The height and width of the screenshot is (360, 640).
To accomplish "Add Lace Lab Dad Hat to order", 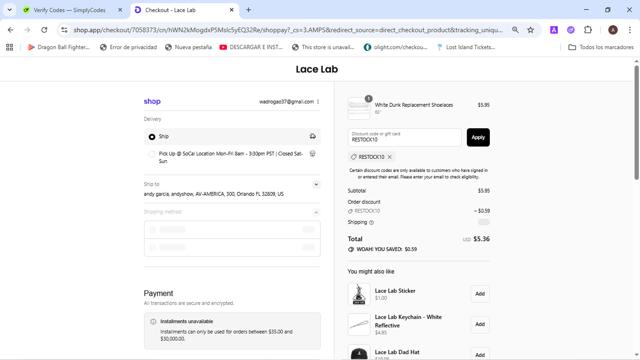I will tap(480, 354).
